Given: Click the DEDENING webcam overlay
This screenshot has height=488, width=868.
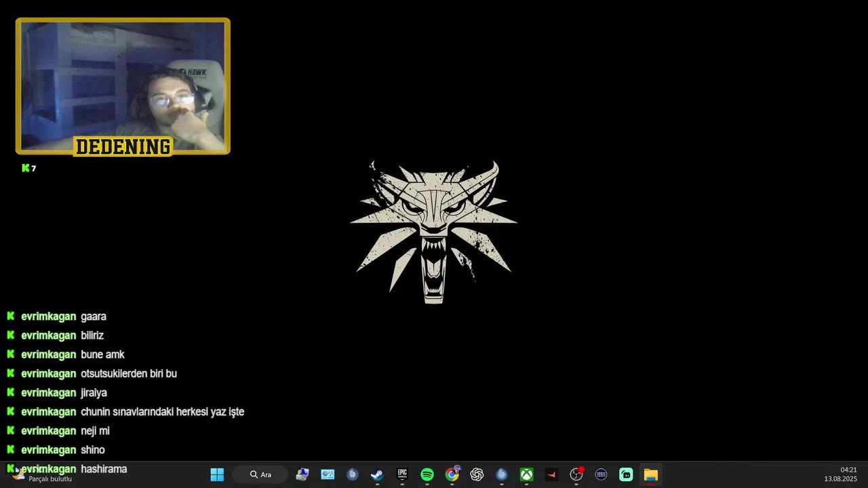Looking at the screenshot, I should click(x=123, y=87).
